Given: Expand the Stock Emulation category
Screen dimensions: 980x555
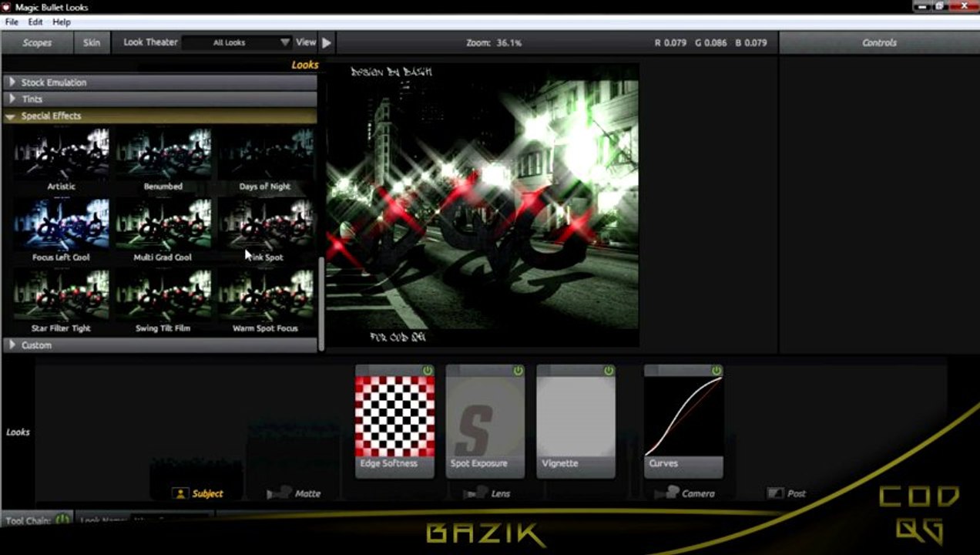Looking at the screenshot, I should pyautogui.click(x=160, y=82).
